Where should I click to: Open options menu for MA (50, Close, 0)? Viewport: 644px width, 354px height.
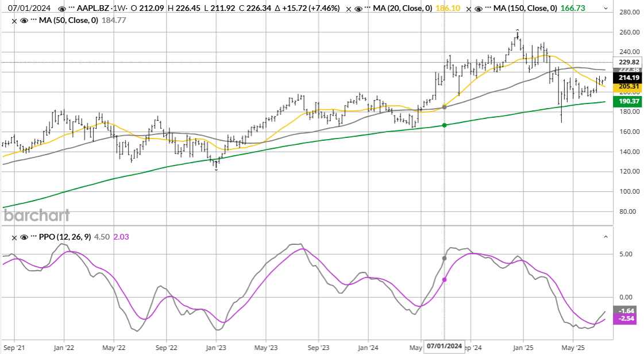pos(34,20)
